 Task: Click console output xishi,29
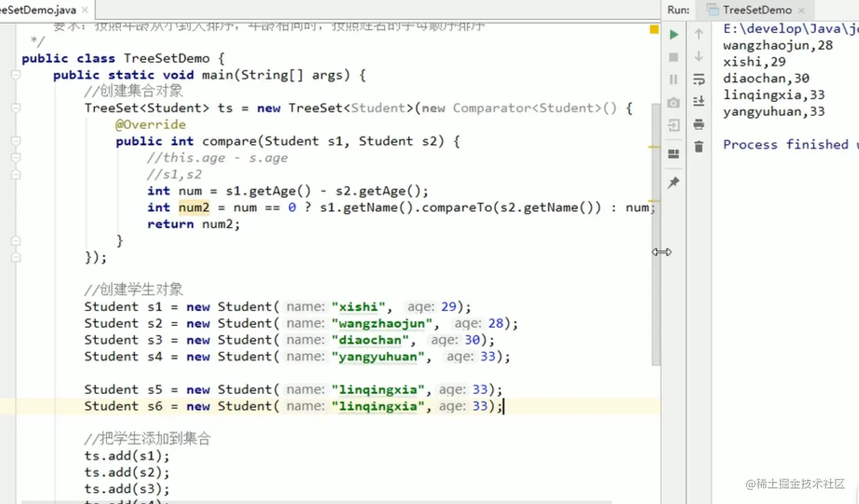pyautogui.click(x=754, y=62)
